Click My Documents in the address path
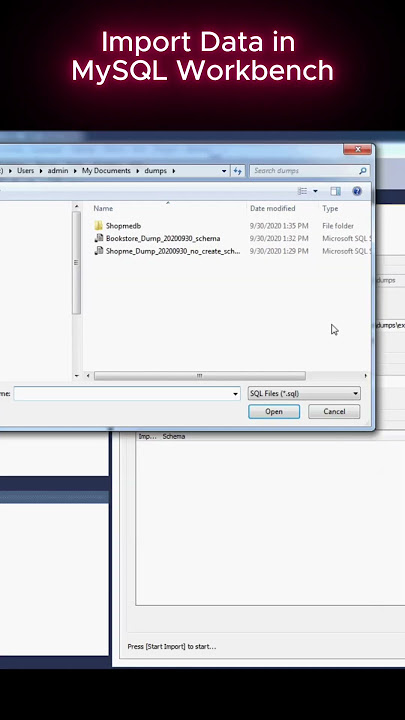This screenshot has height=720, width=405. (106, 171)
